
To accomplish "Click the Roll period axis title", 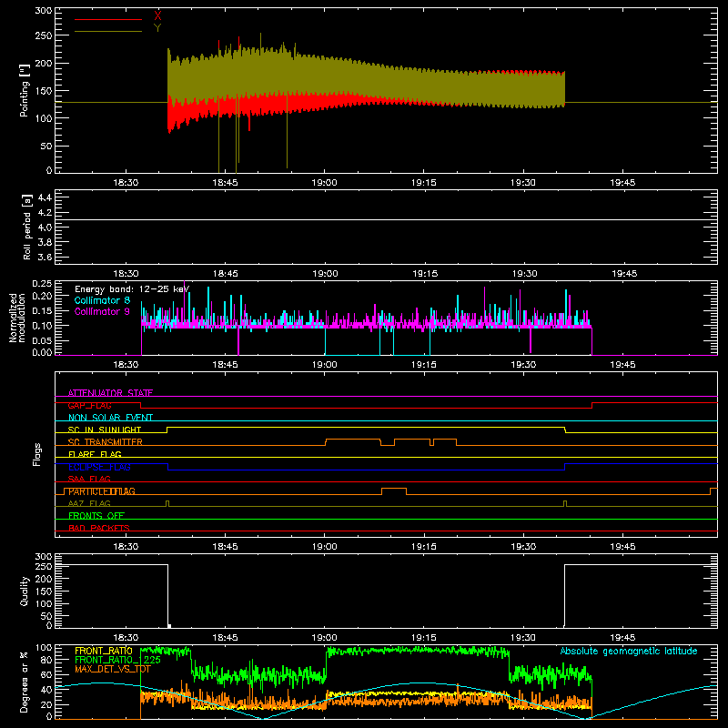I will 27,227.
